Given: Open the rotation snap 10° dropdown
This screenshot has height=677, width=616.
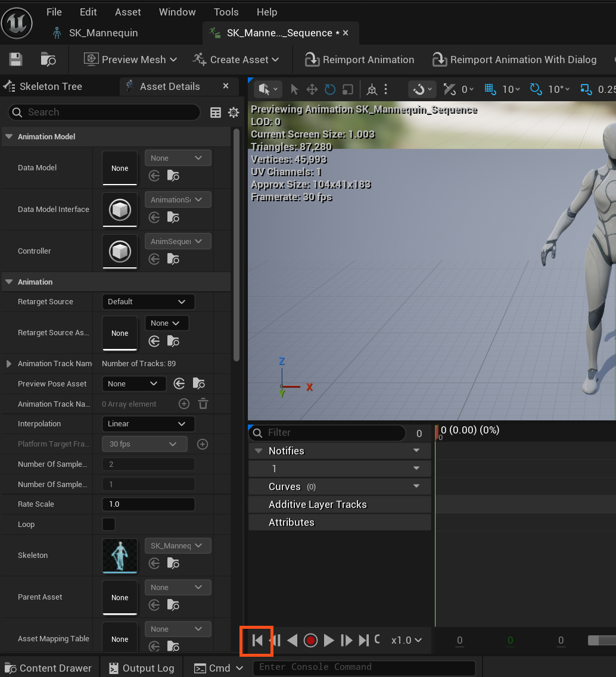Looking at the screenshot, I should tap(559, 89).
